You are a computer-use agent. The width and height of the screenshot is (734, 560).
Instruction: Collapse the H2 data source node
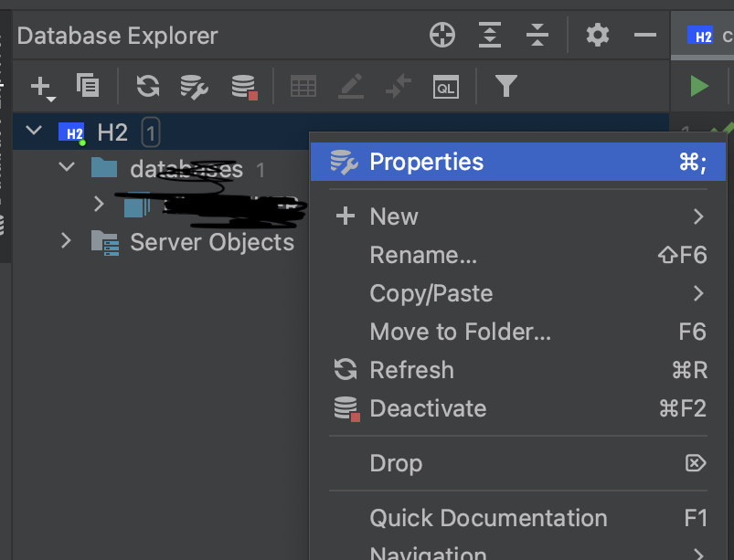coord(34,130)
